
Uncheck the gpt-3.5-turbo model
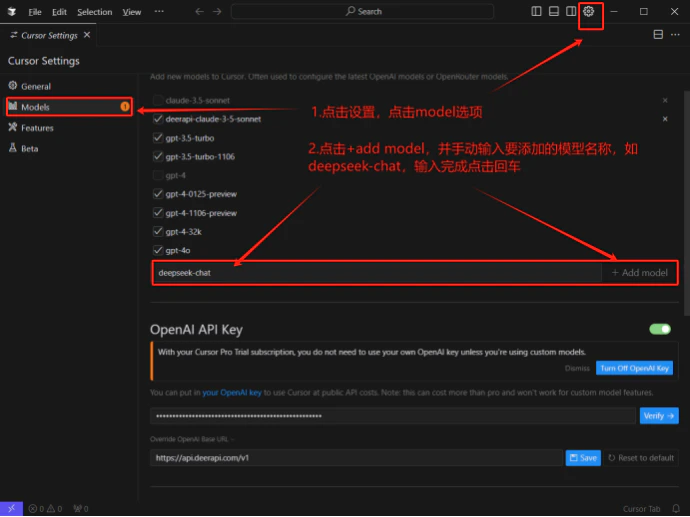point(158,138)
